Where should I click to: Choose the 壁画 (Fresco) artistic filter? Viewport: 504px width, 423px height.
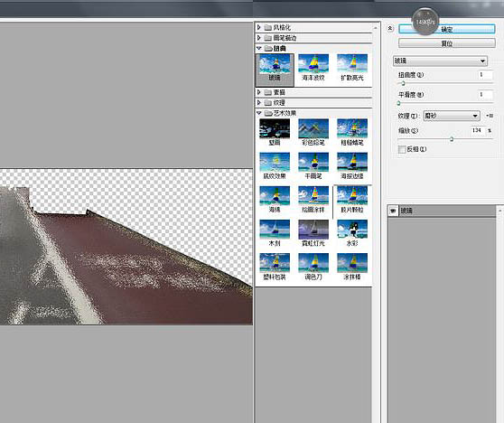[275, 132]
